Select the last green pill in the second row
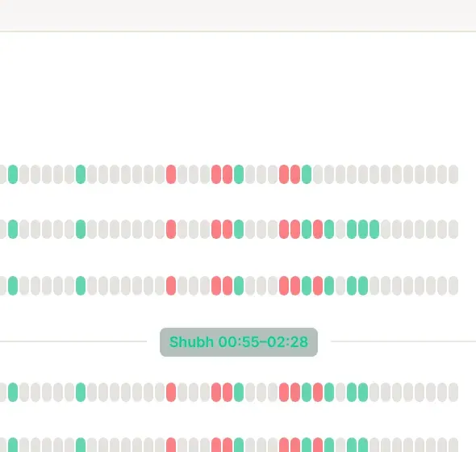 tap(374, 229)
